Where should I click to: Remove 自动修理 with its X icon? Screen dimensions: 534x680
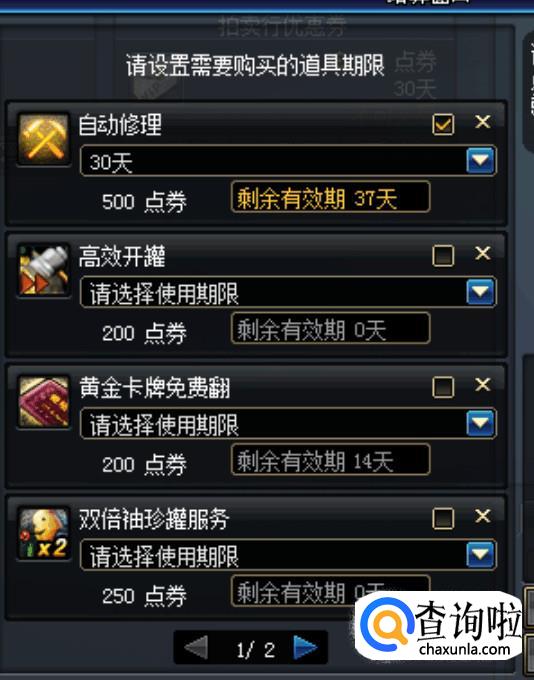(482, 122)
